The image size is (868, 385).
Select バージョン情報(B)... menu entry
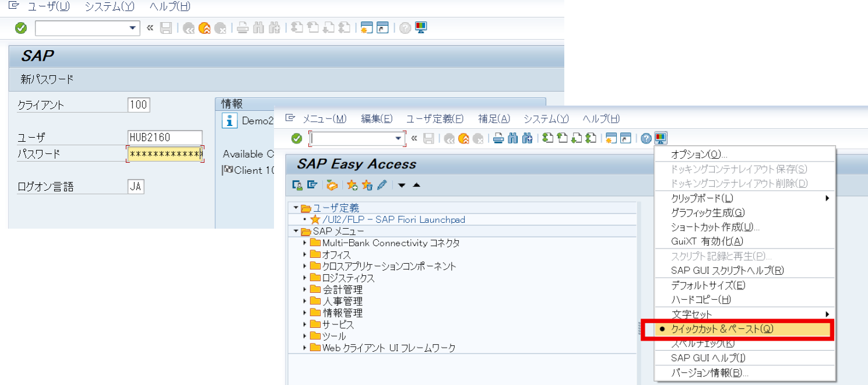(x=745, y=373)
